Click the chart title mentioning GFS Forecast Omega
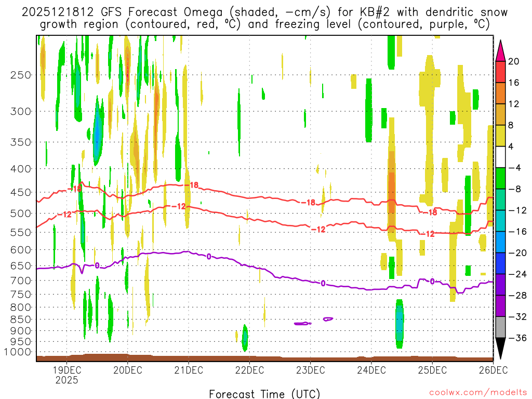This screenshot has height=399, width=532. click(x=264, y=18)
